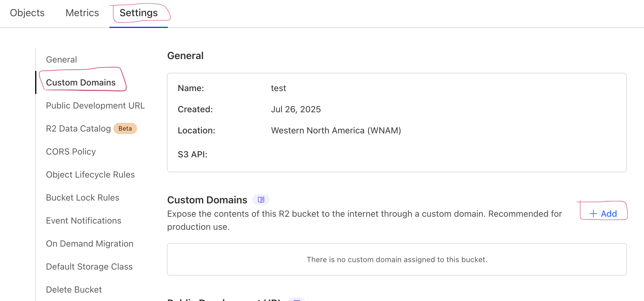Go to Bucket Lock Rules
Viewport: 644px width, 301px height.
(83, 197)
